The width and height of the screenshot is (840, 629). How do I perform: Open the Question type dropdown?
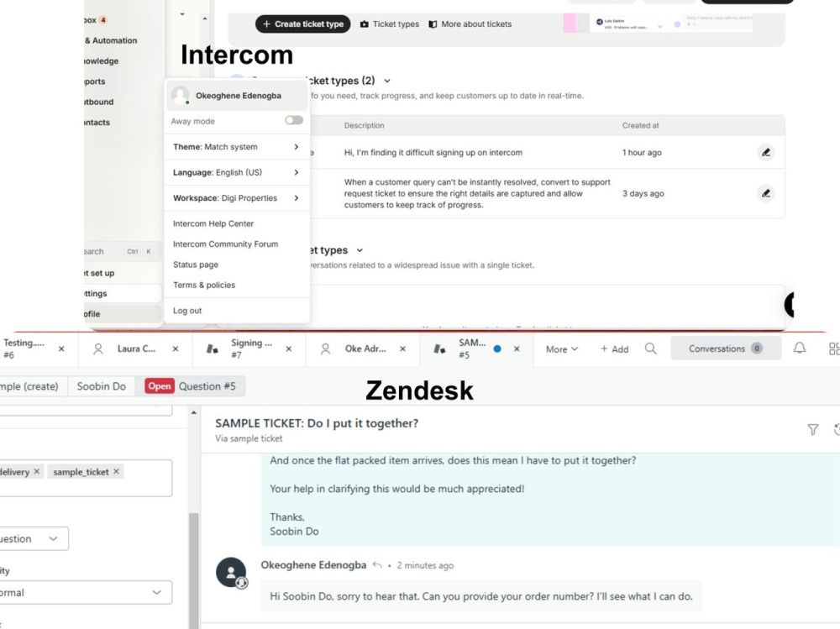tap(34, 539)
